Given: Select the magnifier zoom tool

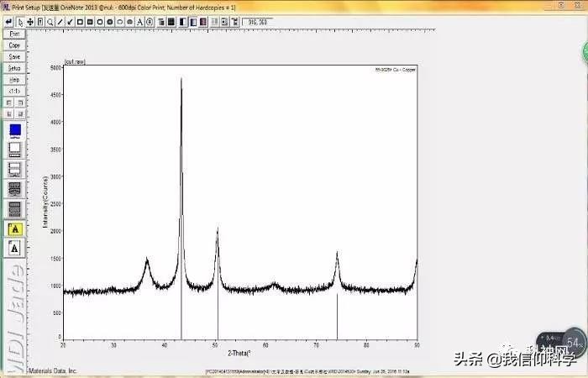Looking at the screenshot, I should (50, 22).
